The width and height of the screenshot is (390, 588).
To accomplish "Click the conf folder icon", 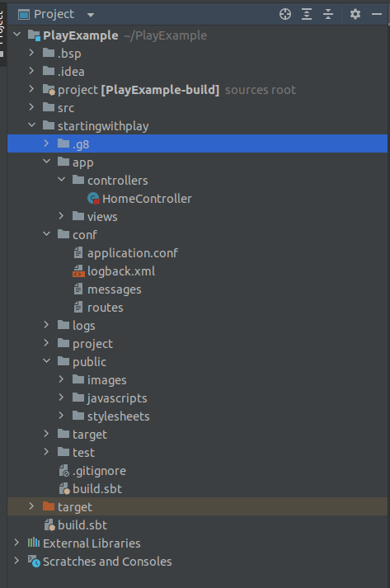I will point(63,234).
